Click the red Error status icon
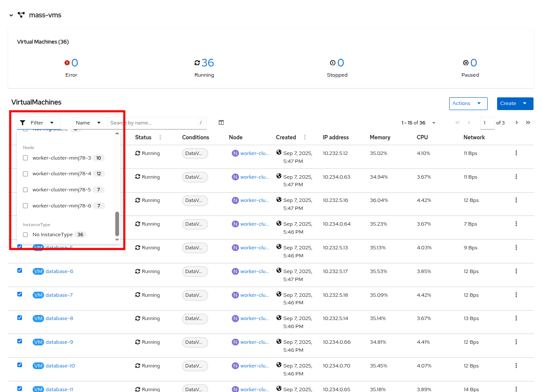Screen dimensions: 542x392 (67, 63)
